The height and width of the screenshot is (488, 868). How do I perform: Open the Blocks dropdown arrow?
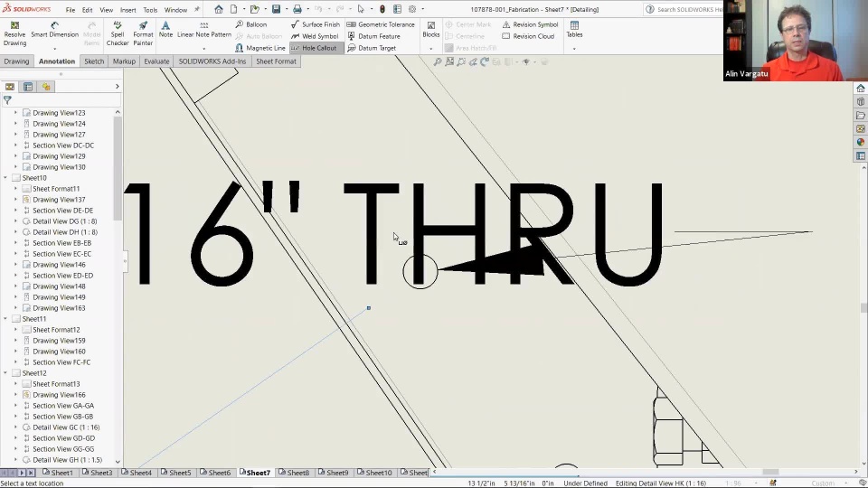point(430,49)
